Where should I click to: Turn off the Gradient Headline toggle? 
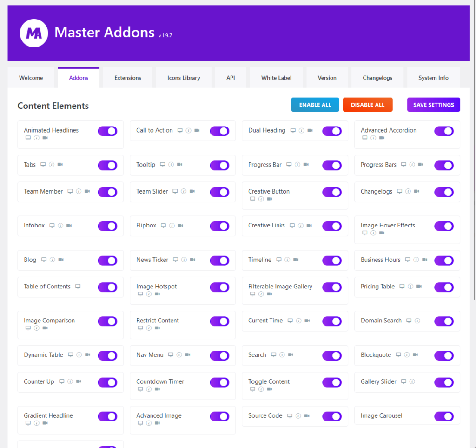click(x=107, y=416)
